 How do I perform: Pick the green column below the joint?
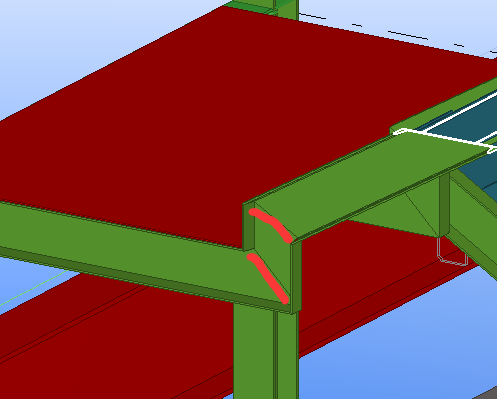(x=266, y=353)
